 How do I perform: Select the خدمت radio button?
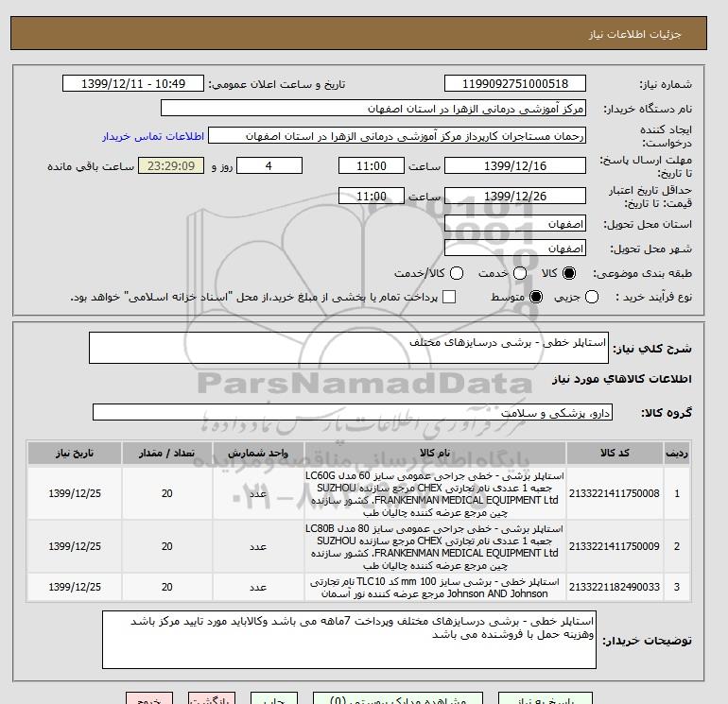[x=520, y=273]
